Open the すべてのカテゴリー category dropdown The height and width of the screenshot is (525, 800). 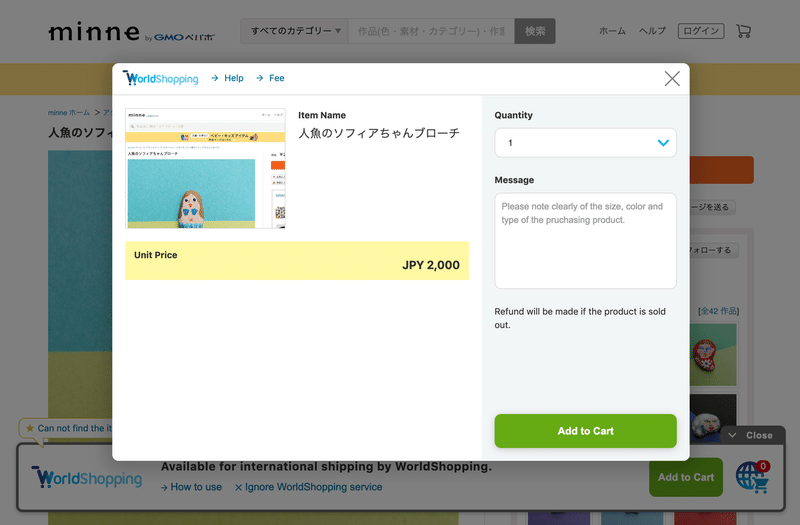[295, 31]
